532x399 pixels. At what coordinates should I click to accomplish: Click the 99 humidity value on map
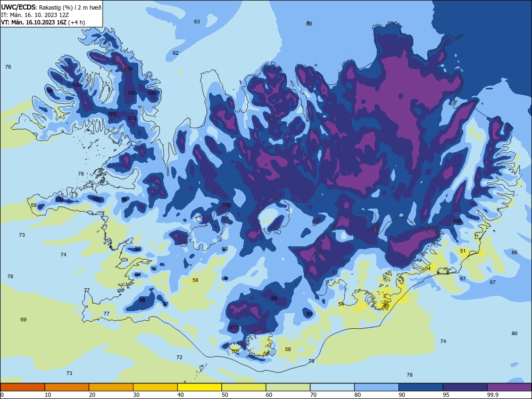click(x=274, y=298)
